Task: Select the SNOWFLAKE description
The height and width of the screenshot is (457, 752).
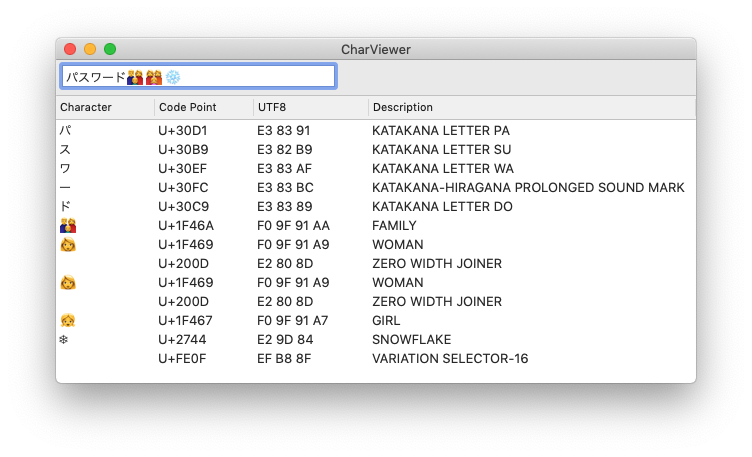Action: [x=411, y=340]
